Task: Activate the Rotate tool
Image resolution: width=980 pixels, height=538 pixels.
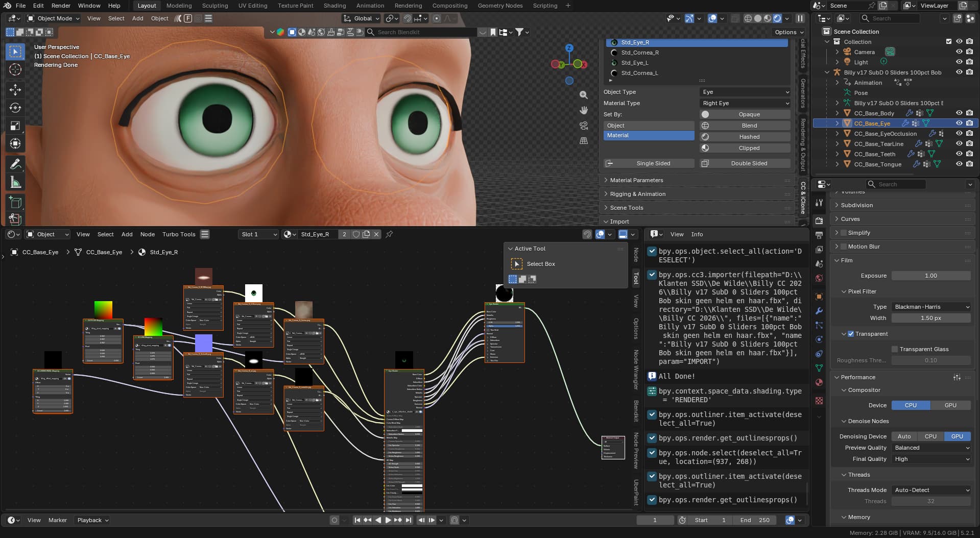Action: click(15, 108)
